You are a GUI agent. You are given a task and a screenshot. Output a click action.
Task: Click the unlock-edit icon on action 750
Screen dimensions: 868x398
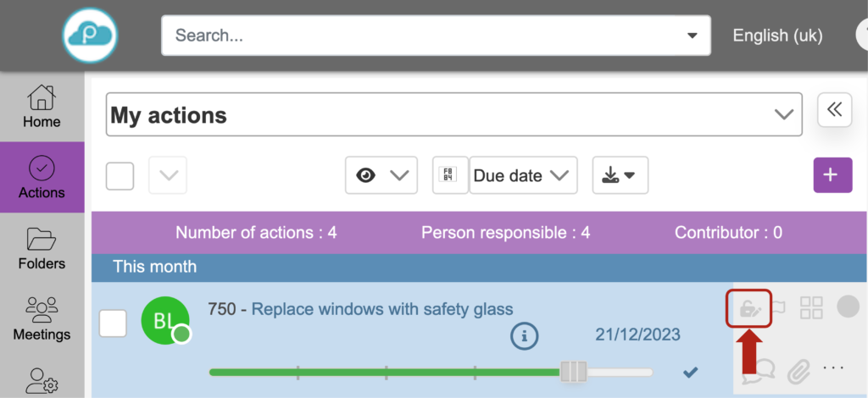[x=749, y=308]
